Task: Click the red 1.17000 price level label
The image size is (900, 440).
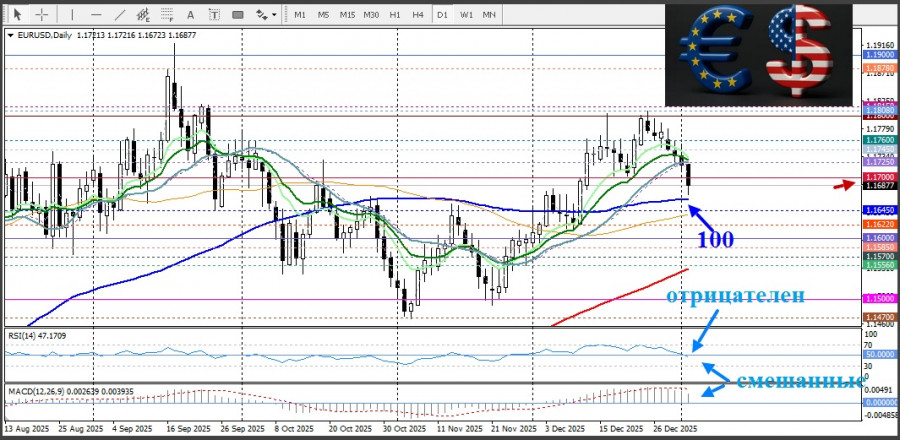Action: point(880,175)
